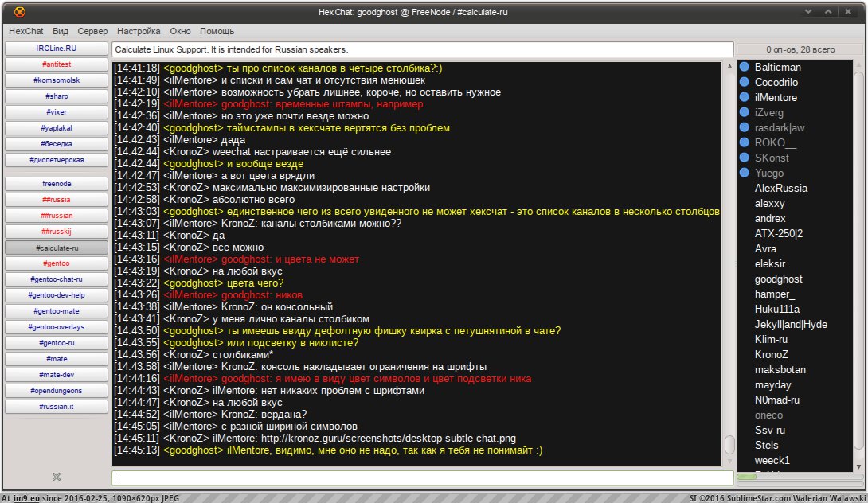Click the lag meter bar under user list

(800, 477)
